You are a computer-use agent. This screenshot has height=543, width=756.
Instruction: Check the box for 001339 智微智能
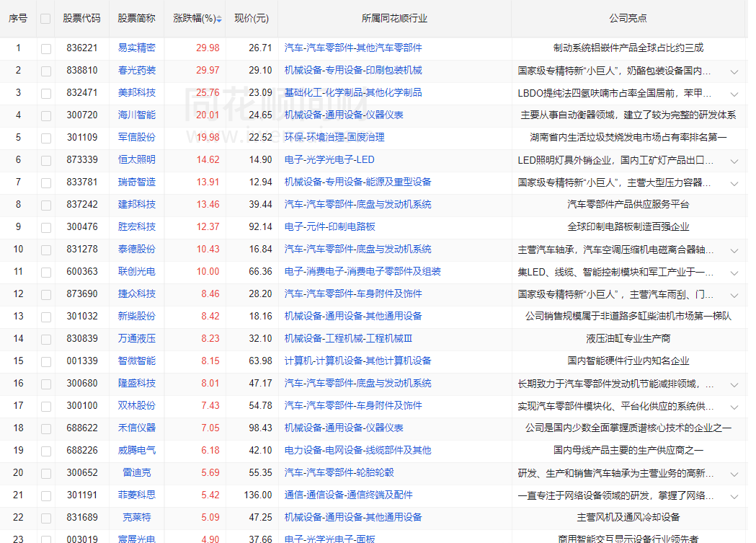pyautogui.click(x=46, y=362)
